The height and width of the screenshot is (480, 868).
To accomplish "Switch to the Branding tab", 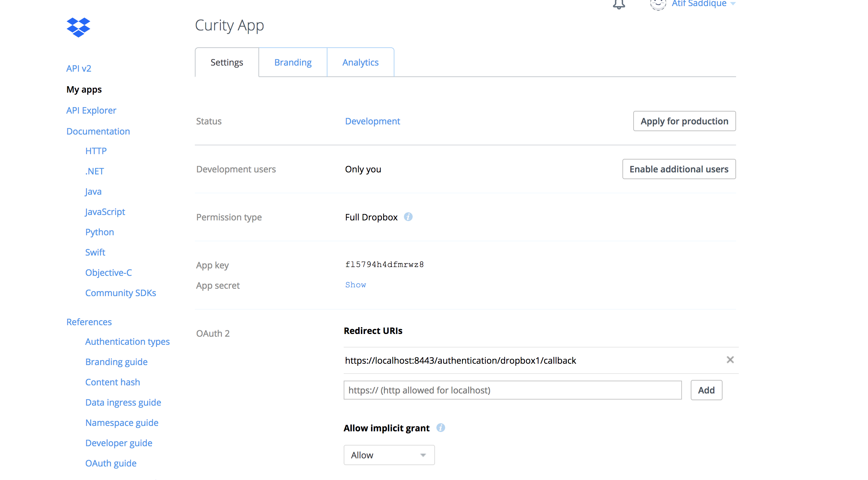I will click(293, 63).
